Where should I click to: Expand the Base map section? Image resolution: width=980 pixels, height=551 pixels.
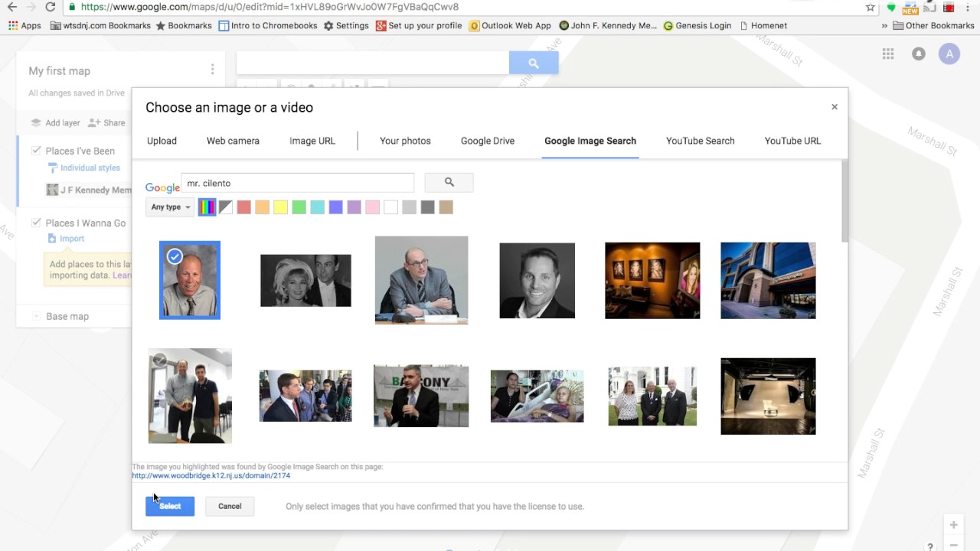click(36, 316)
